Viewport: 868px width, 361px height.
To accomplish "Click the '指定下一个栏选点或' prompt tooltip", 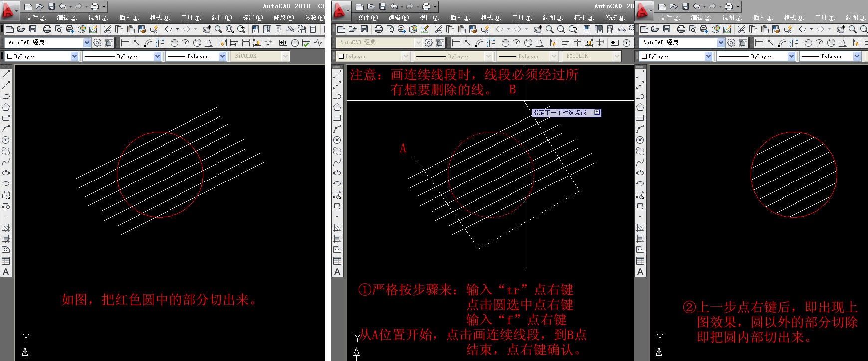I will [559, 113].
